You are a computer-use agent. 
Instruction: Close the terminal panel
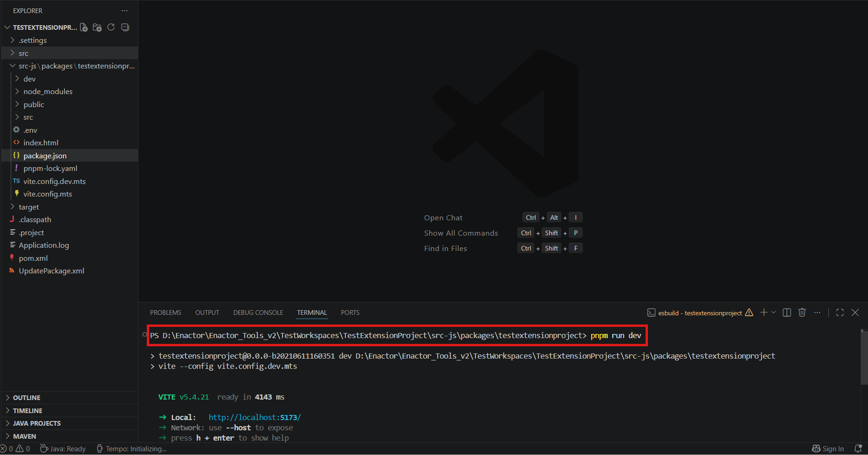pyautogui.click(x=855, y=312)
